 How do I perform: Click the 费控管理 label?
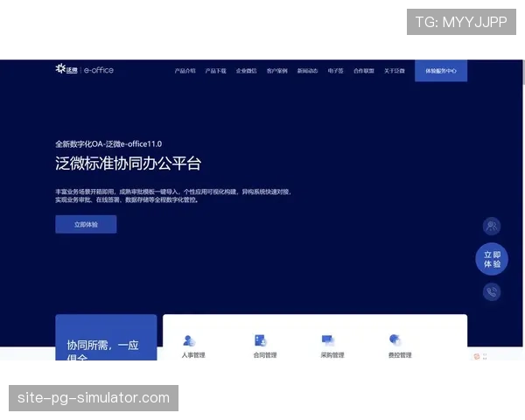click(400, 355)
